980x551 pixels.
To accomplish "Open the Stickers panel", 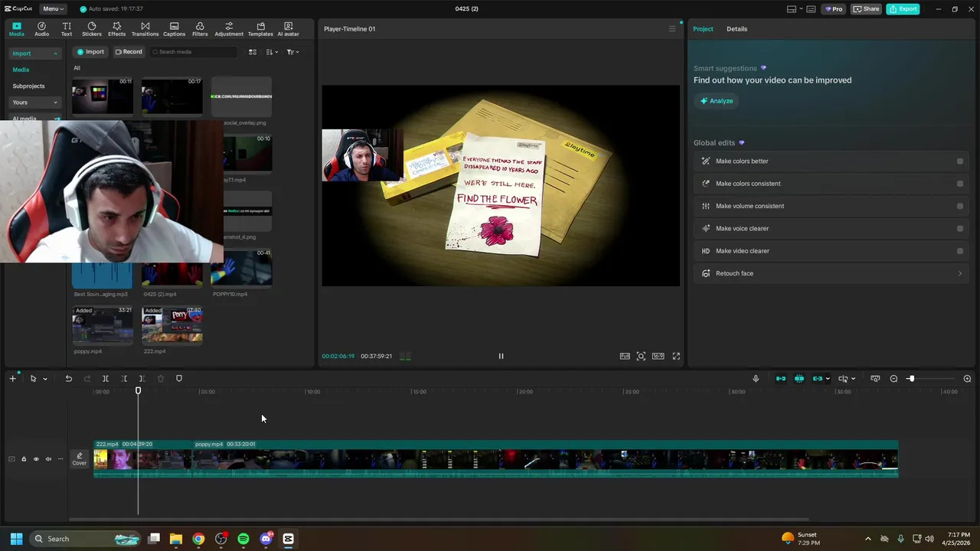I will pos(92,29).
